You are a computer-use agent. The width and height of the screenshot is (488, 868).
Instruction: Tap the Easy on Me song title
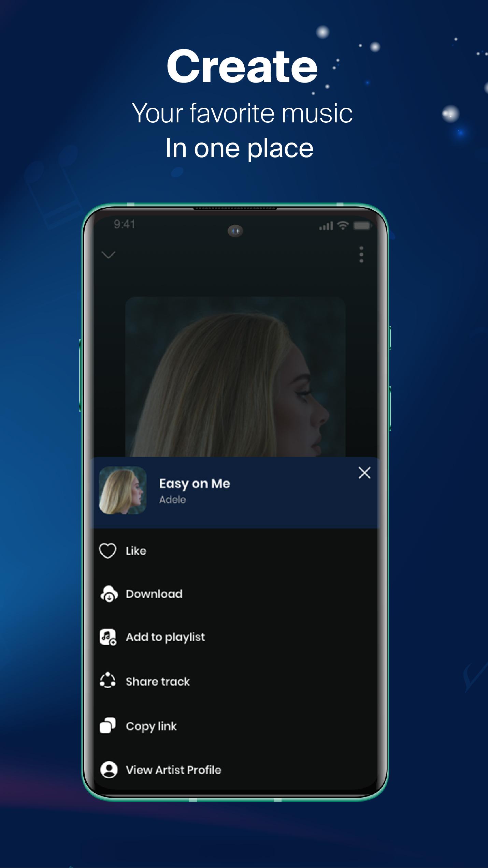pos(195,484)
